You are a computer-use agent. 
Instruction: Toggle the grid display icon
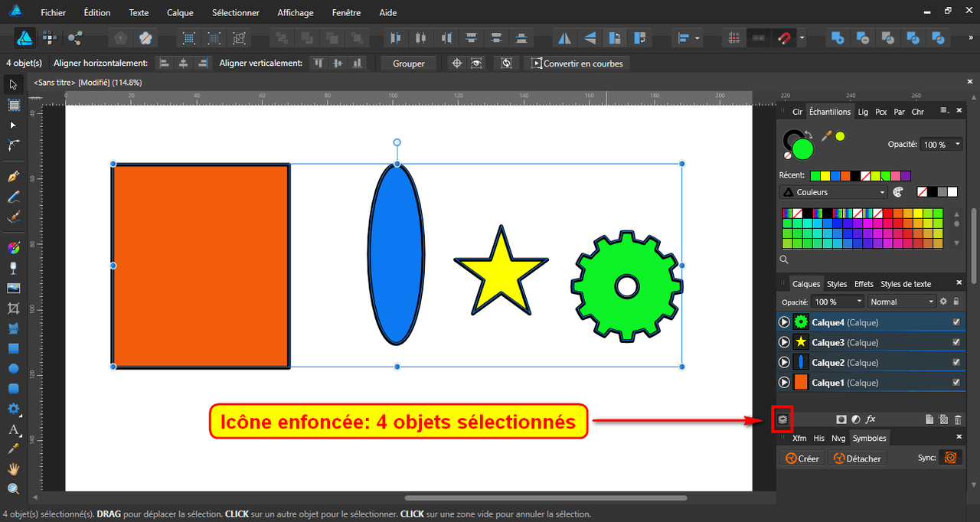click(734, 38)
